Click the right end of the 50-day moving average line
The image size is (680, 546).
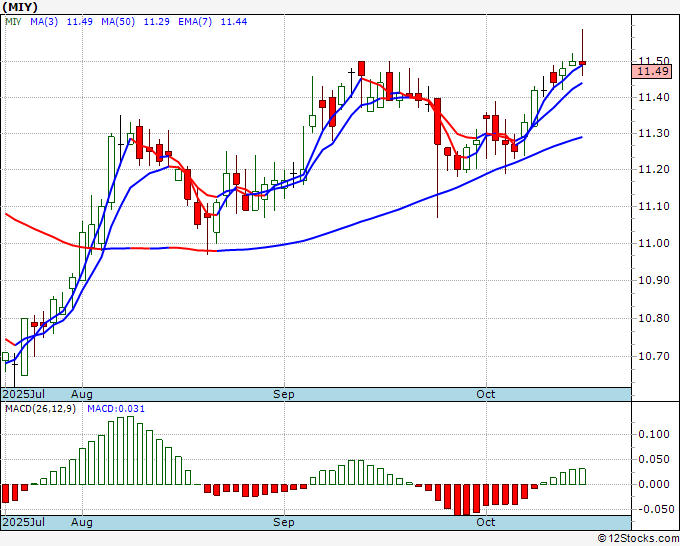[x=582, y=137]
